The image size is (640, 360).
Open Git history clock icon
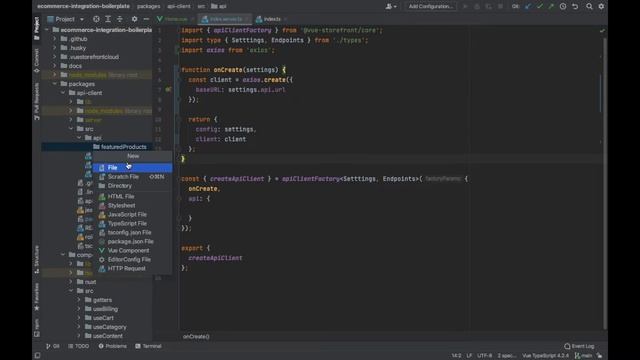[x=563, y=7]
